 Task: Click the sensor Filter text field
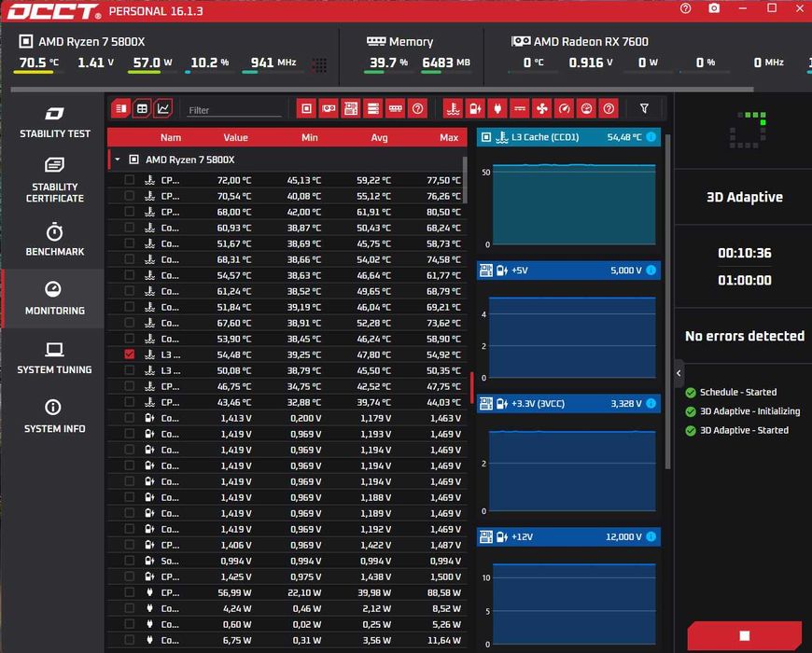[x=234, y=110]
